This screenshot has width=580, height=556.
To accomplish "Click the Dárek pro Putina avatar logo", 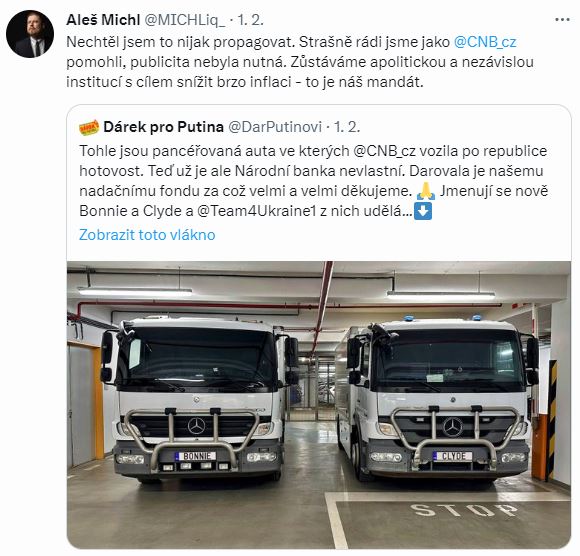I will point(89,128).
